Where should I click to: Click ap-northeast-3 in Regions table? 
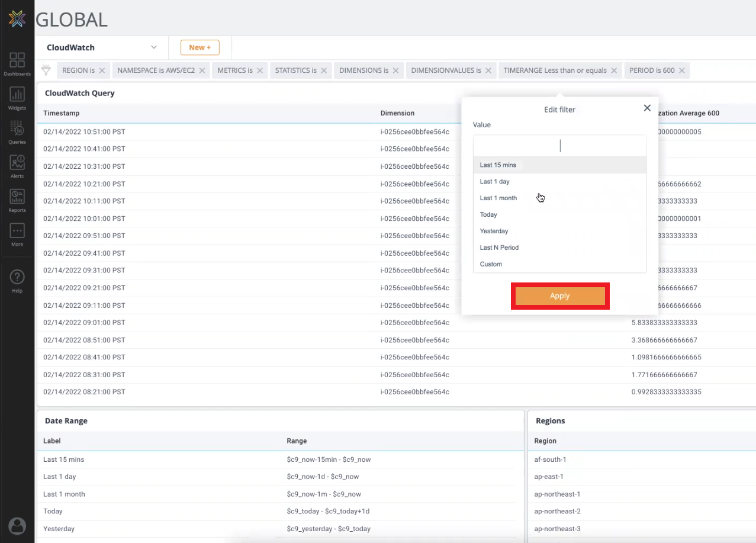(x=557, y=529)
